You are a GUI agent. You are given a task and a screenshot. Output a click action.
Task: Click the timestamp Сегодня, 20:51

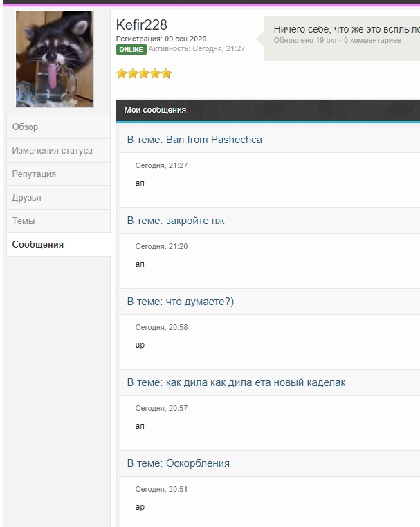coord(161,490)
